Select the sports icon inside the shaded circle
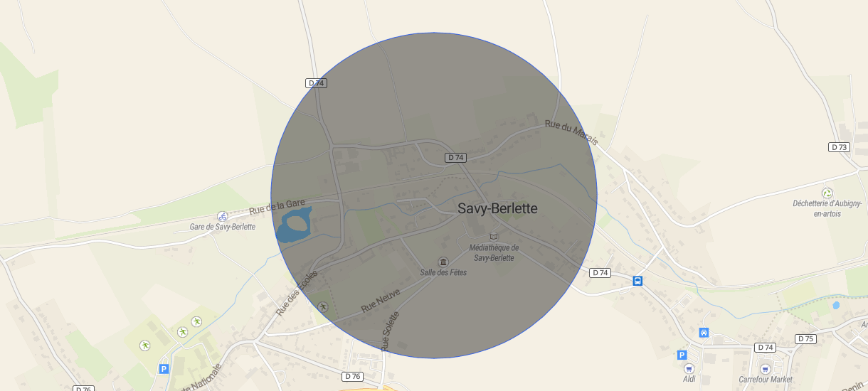The image size is (868, 391). [323, 306]
